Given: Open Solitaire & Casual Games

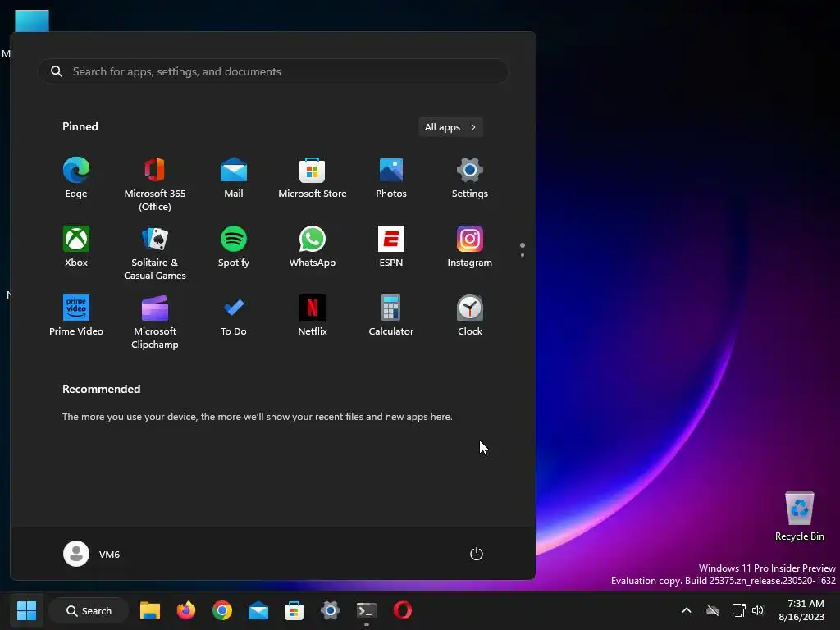Looking at the screenshot, I should (155, 253).
